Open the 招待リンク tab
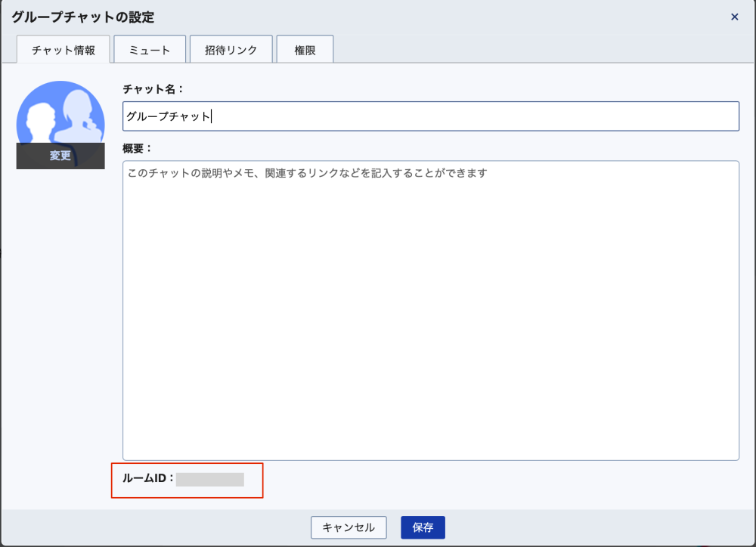Screen dimensions: 756x547 coord(231,50)
